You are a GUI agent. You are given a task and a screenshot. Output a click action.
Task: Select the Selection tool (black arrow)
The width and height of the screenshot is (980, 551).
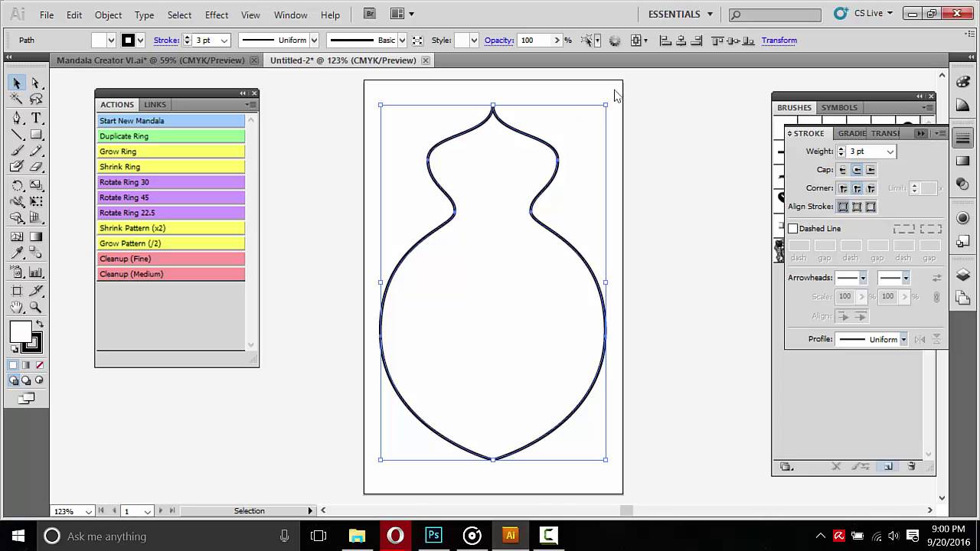(x=17, y=83)
